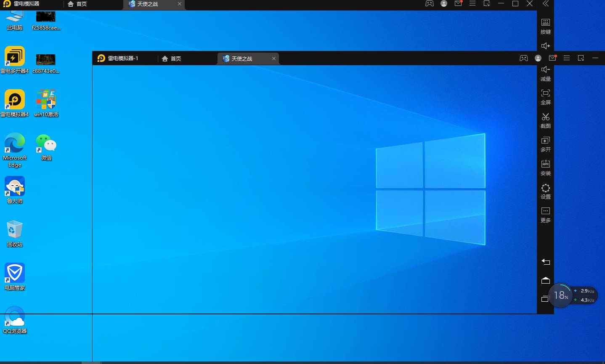The image size is (605, 364).
Task: Click the mail icon in 雷电模拟器-1 title bar
Action: point(552,58)
